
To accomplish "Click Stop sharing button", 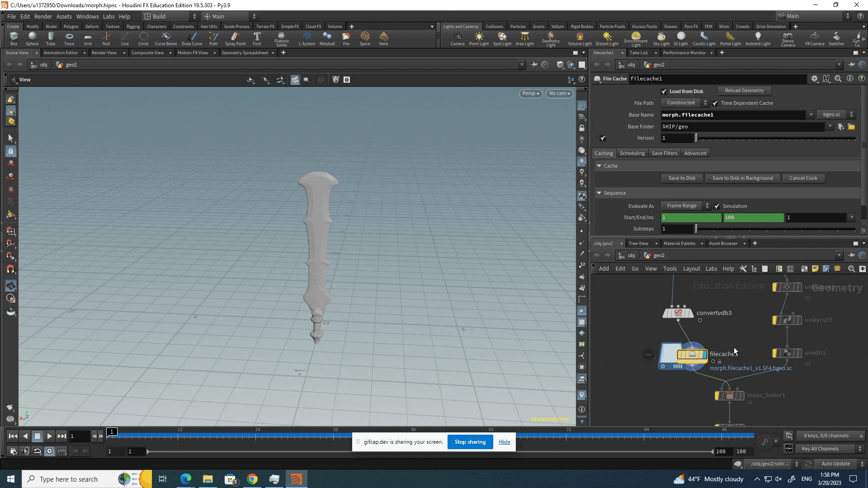I will (x=470, y=442).
